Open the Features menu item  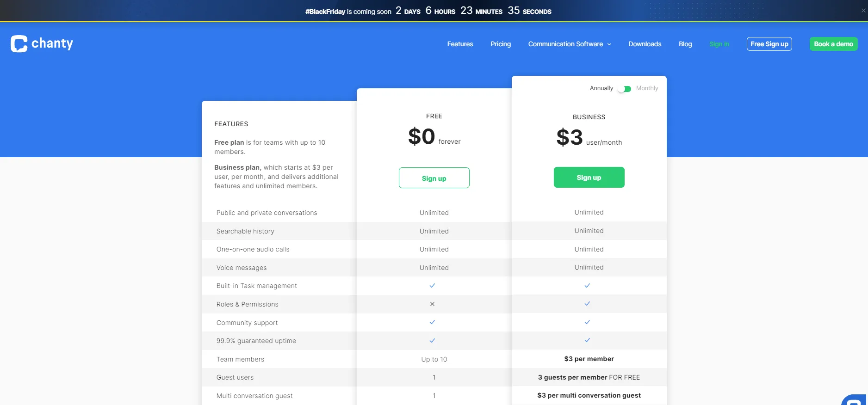(x=460, y=44)
